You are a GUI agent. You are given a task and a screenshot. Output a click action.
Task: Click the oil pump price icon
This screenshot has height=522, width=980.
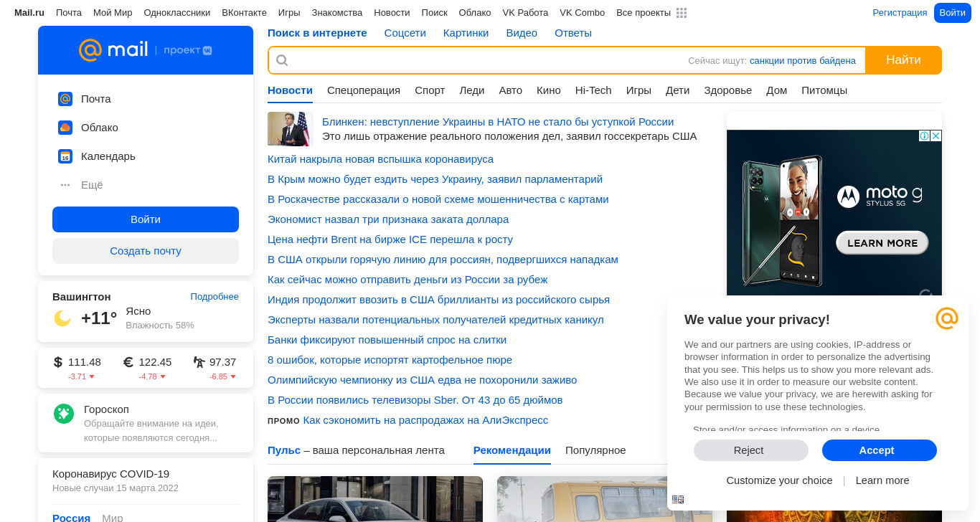click(x=199, y=362)
